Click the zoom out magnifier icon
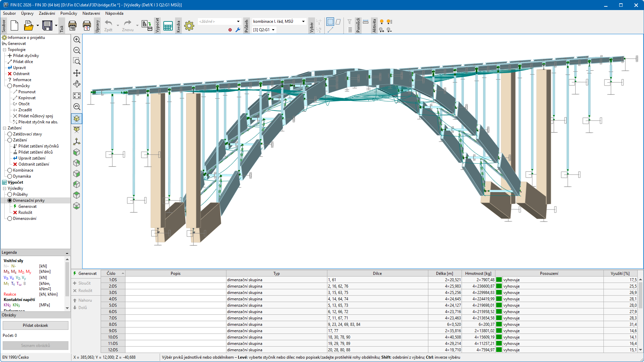The image size is (644, 362). point(77,50)
